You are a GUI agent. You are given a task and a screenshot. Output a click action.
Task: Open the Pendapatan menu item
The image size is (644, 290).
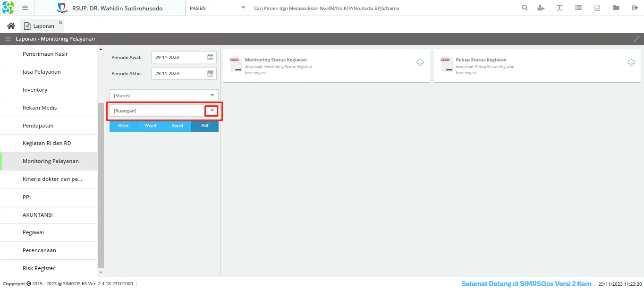(49, 126)
